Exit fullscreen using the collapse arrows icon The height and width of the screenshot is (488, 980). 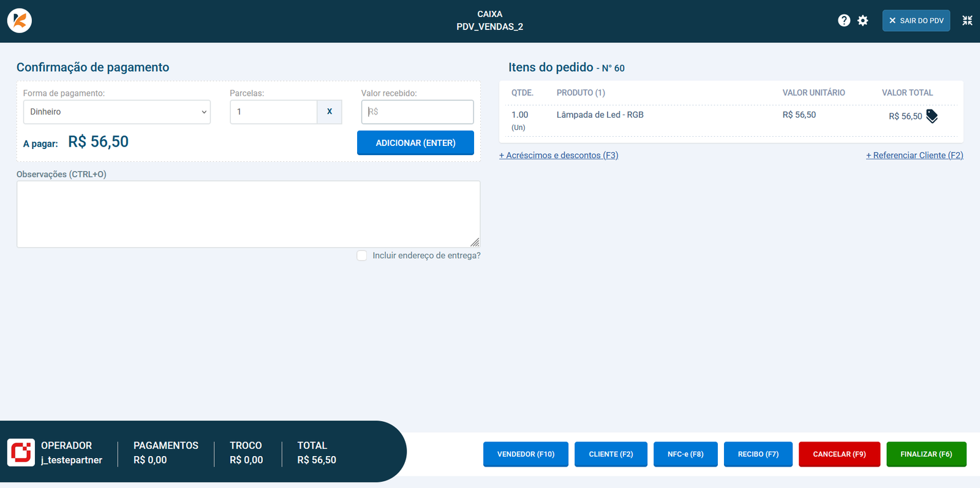(967, 20)
